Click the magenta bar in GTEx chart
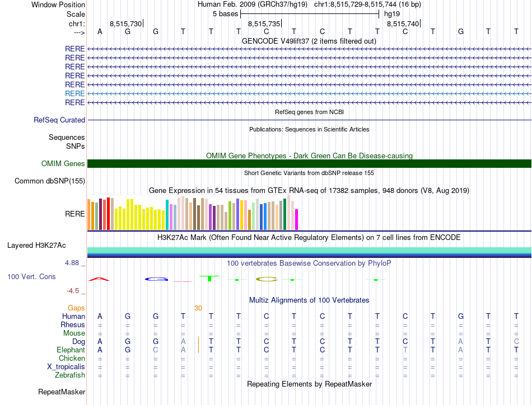Screen dimensions: 532x405 (x=297, y=220)
